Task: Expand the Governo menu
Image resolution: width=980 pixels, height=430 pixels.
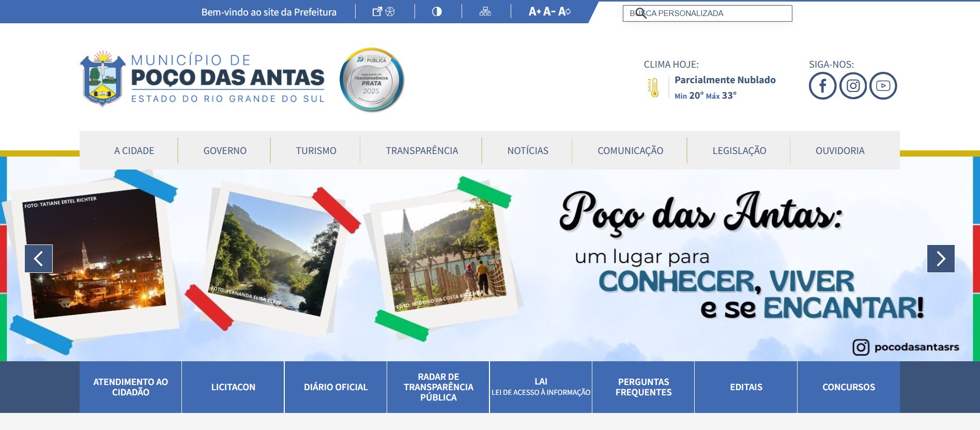Action: (225, 151)
